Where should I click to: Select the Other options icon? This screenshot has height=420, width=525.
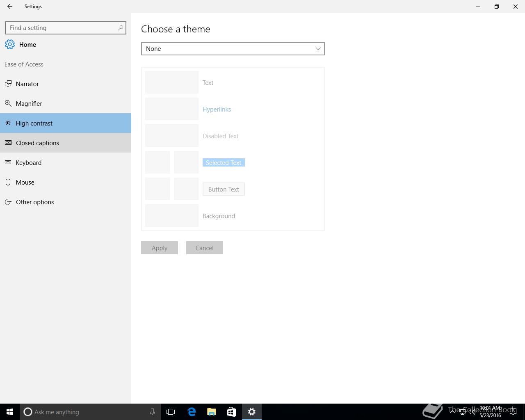[8, 202]
